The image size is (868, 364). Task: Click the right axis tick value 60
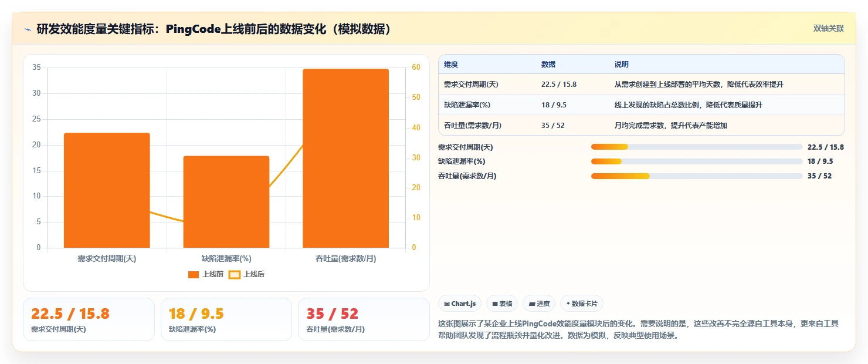coord(416,68)
